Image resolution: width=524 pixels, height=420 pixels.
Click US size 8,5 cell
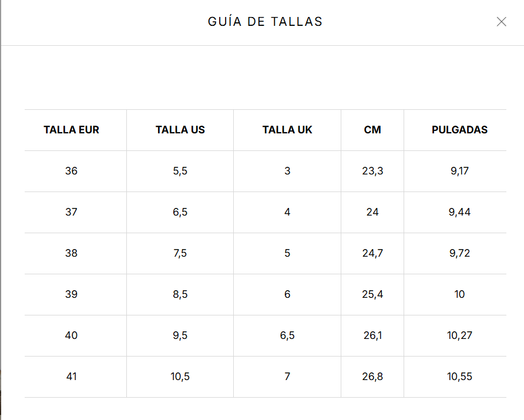click(x=180, y=294)
